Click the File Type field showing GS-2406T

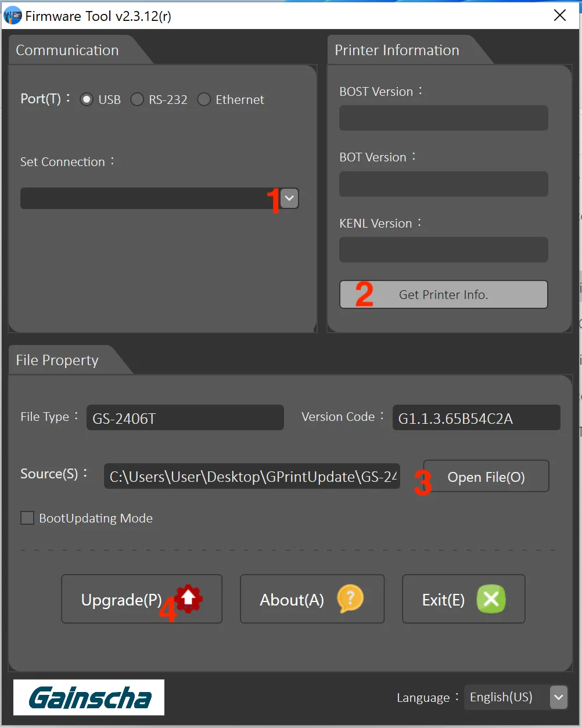click(x=185, y=418)
